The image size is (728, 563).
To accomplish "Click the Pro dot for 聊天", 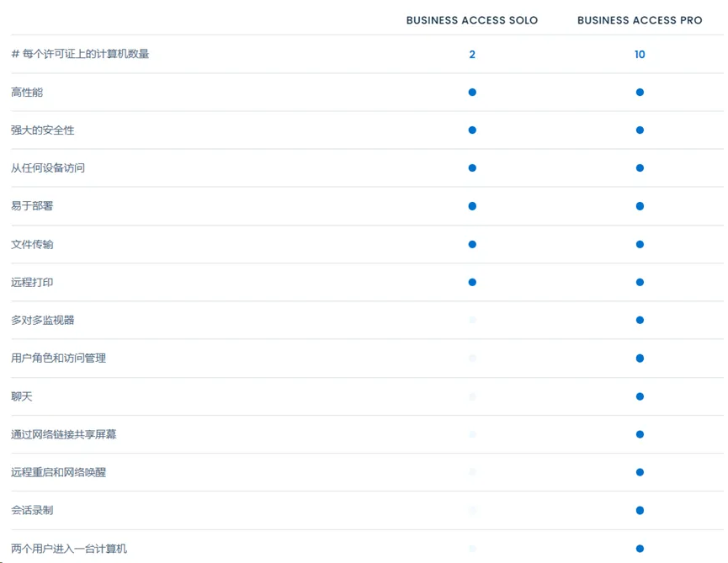I will point(640,396).
